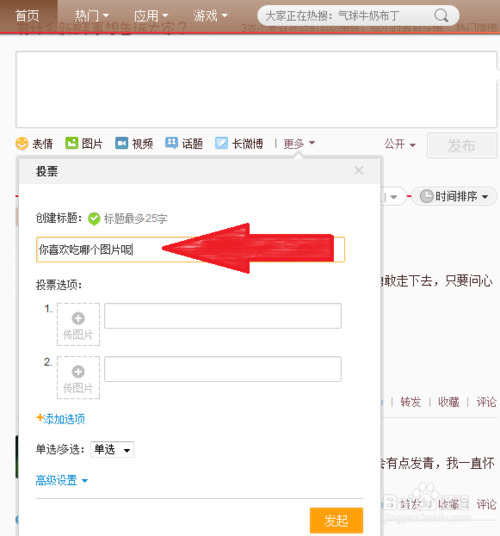Open the 公开 visibility dropdown

tap(400, 144)
